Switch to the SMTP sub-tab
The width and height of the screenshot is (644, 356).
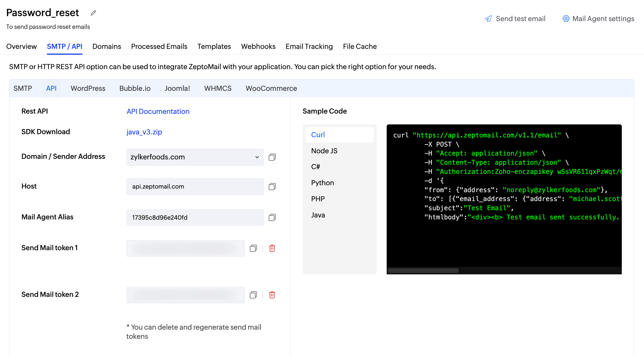pyautogui.click(x=23, y=88)
